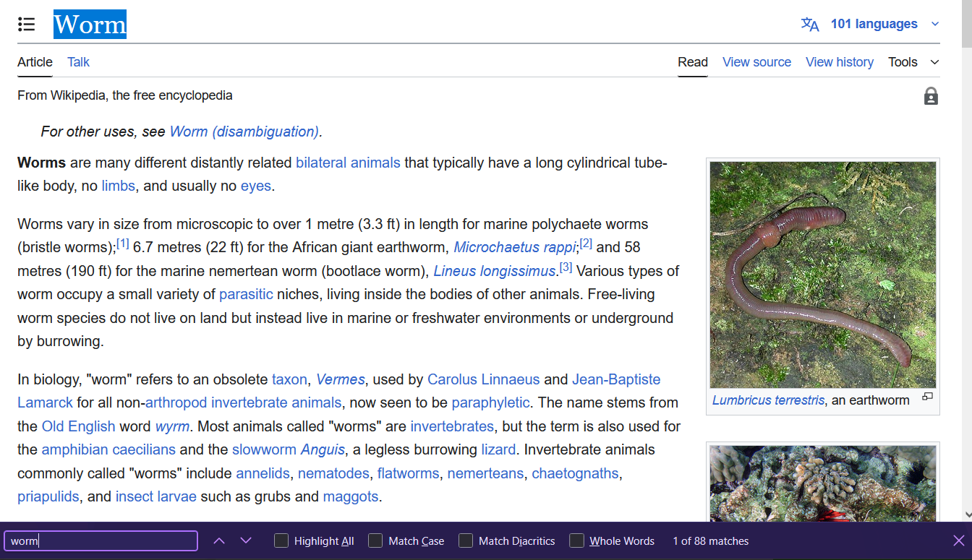Select the Read tab
The image size is (972, 560).
[692, 62]
